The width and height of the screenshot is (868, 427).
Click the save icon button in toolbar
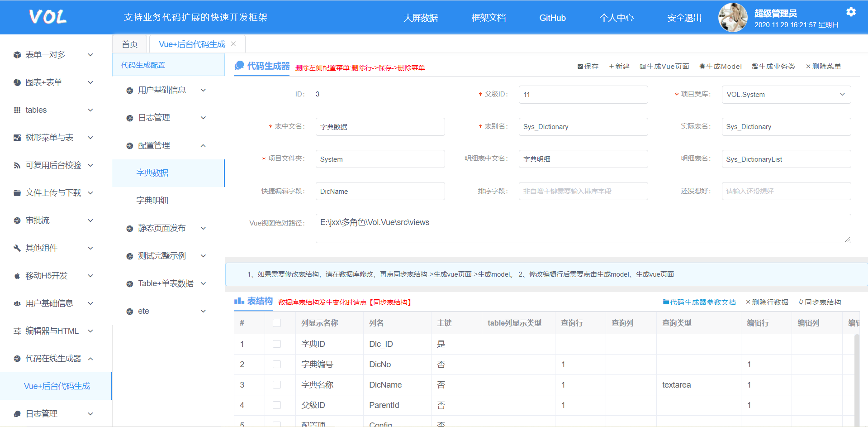tap(580, 67)
